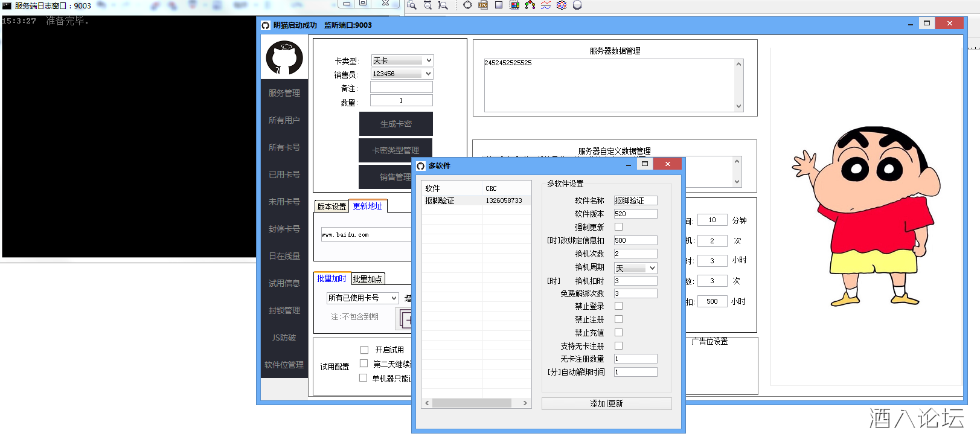The height and width of the screenshot is (445, 980).
Task: Click the 生成卡密 button
Action: [x=396, y=124]
